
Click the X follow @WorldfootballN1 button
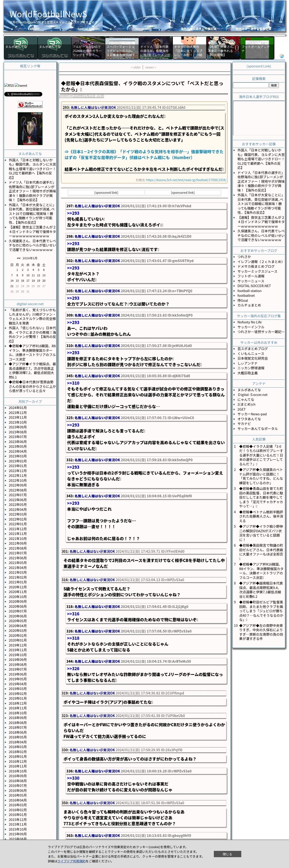click(x=23, y=94)
